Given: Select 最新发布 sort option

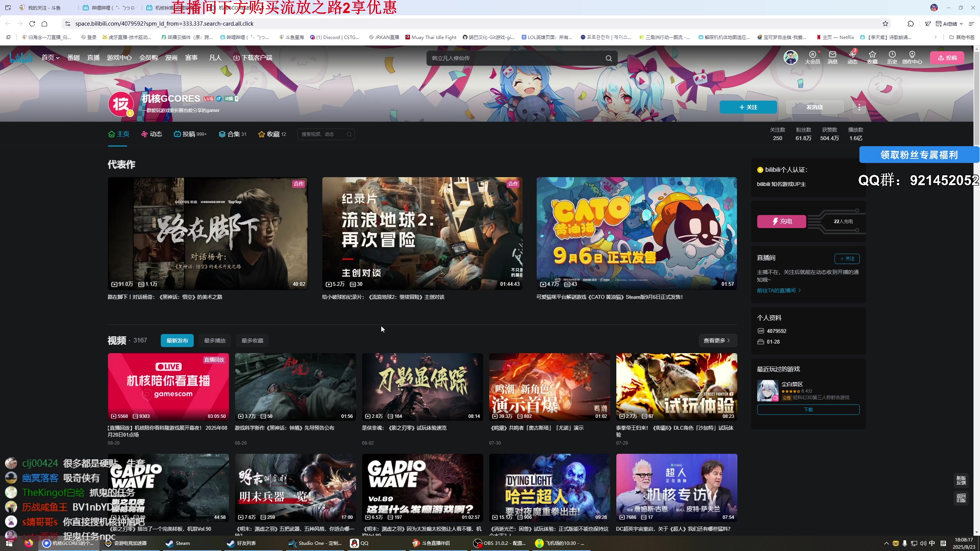Looking at the screenshot, I should (177, 341).
